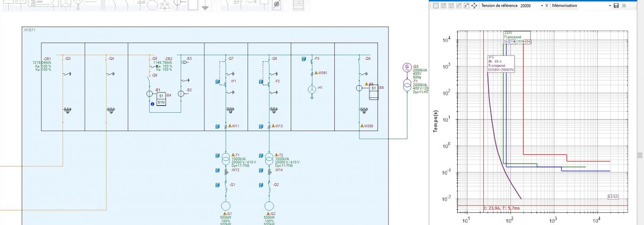Select the -T2 transformer symbol
Screen dimensions: 644x225
(269, 160)
